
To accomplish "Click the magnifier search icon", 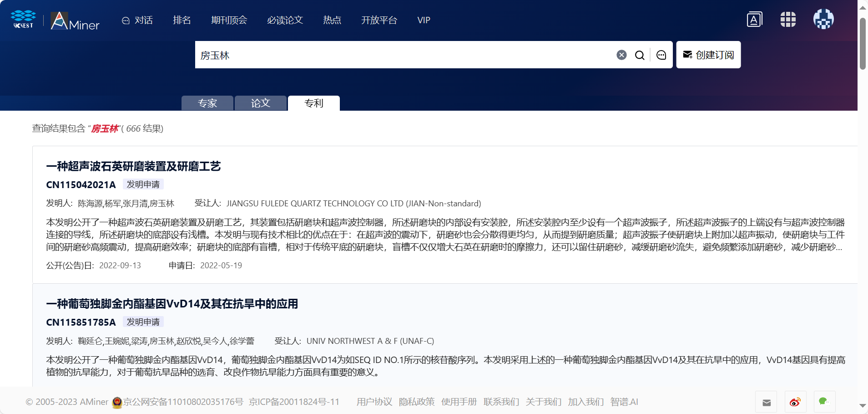I will (x=640, y=55).
